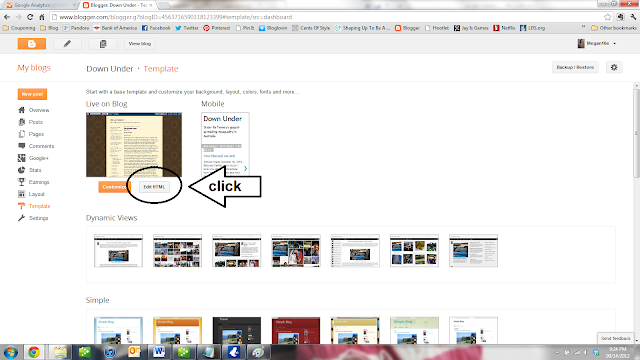Click the Backup / Restore button

(x=575, y=67)
